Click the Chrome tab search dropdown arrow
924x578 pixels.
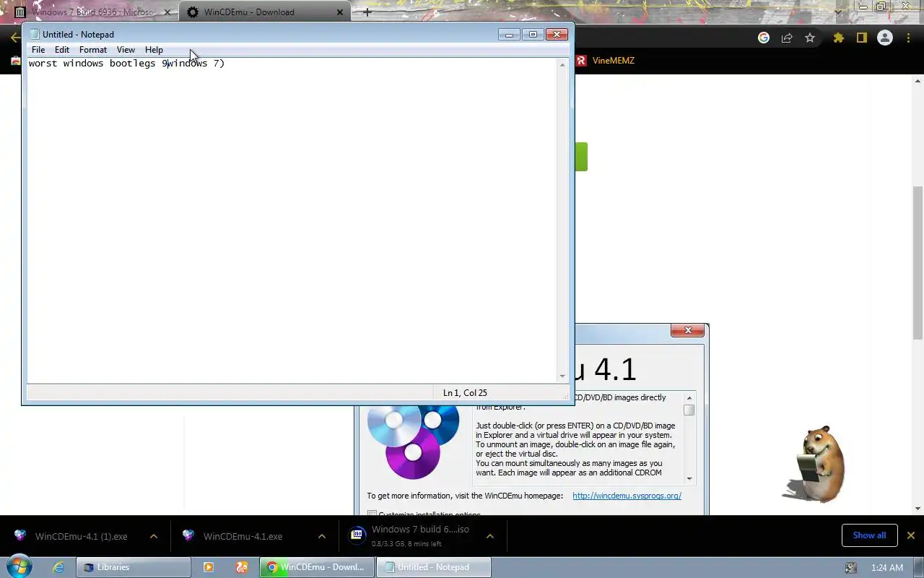point(837,12)
